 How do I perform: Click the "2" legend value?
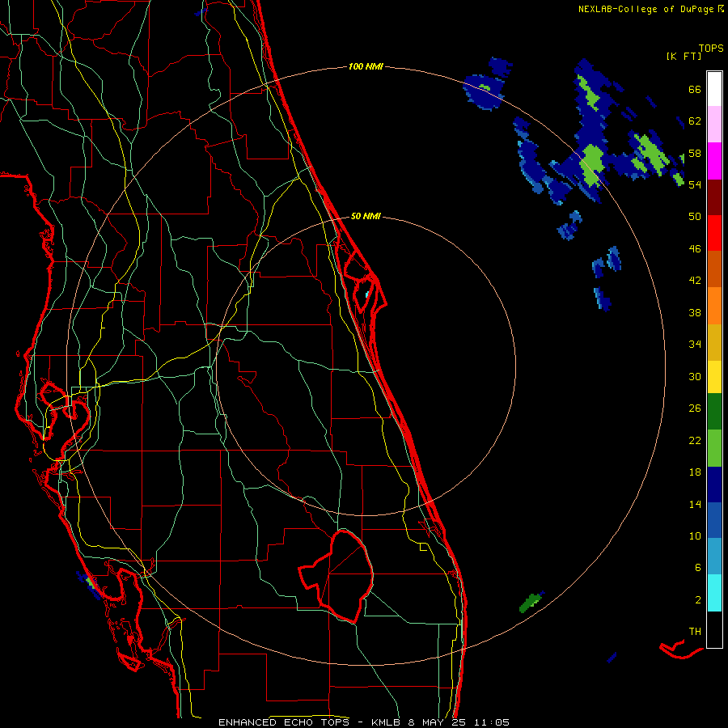point(698,600)
